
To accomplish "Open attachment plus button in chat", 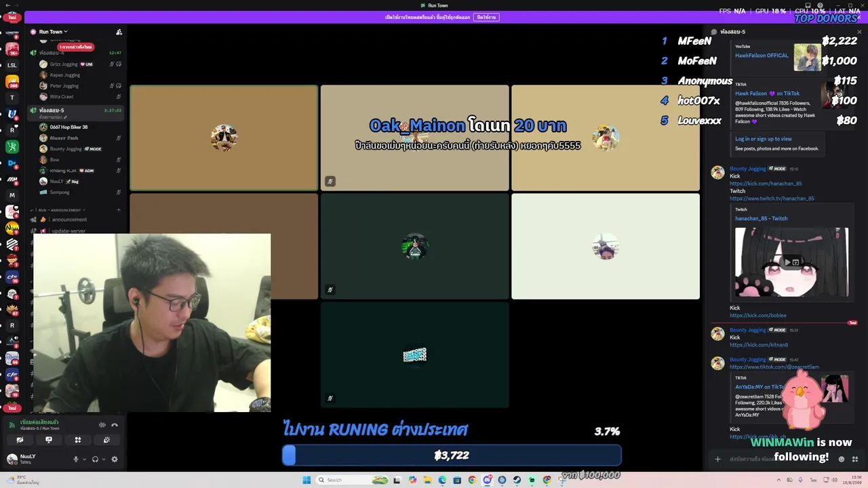I will (x=717, y=459).
